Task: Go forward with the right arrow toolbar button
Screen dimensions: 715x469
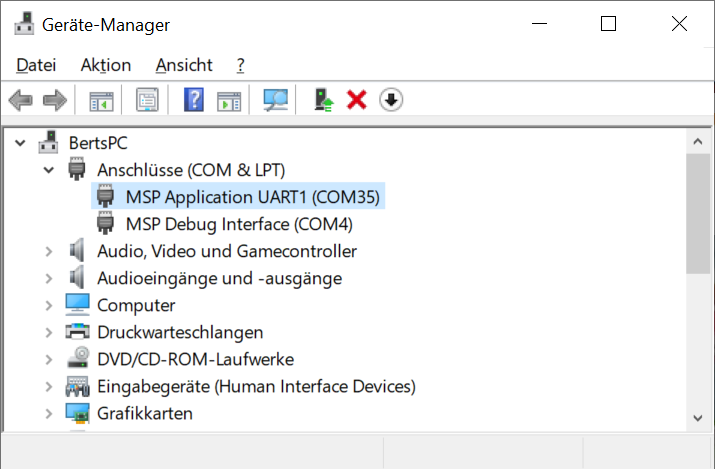Action: click(x=55, y=100)
